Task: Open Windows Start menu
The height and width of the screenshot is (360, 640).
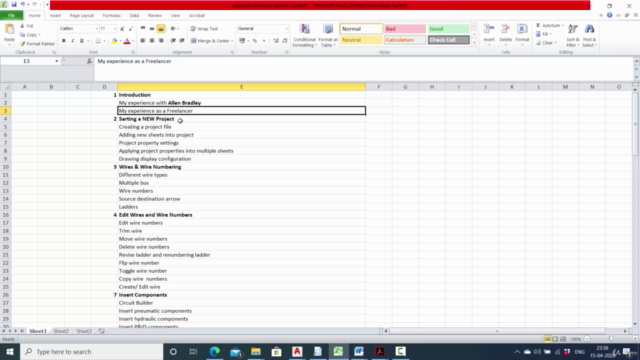Action: coord(10,351)
